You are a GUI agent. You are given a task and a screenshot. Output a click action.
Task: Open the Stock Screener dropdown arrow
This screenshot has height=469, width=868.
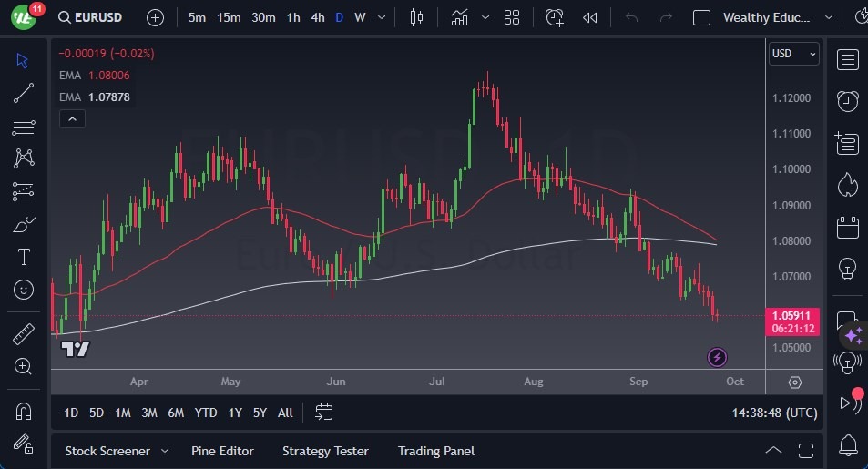[165, 451]
